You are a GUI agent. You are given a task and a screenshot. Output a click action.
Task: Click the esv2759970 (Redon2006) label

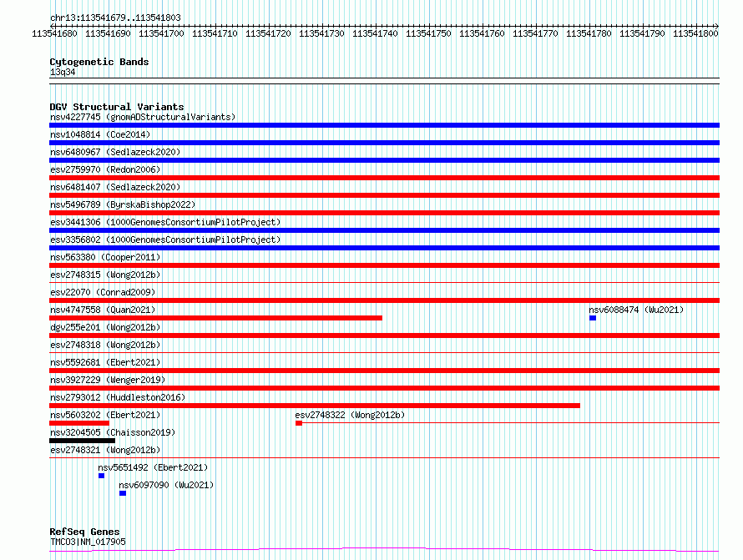pyautogui.click(x=105, y=169)
